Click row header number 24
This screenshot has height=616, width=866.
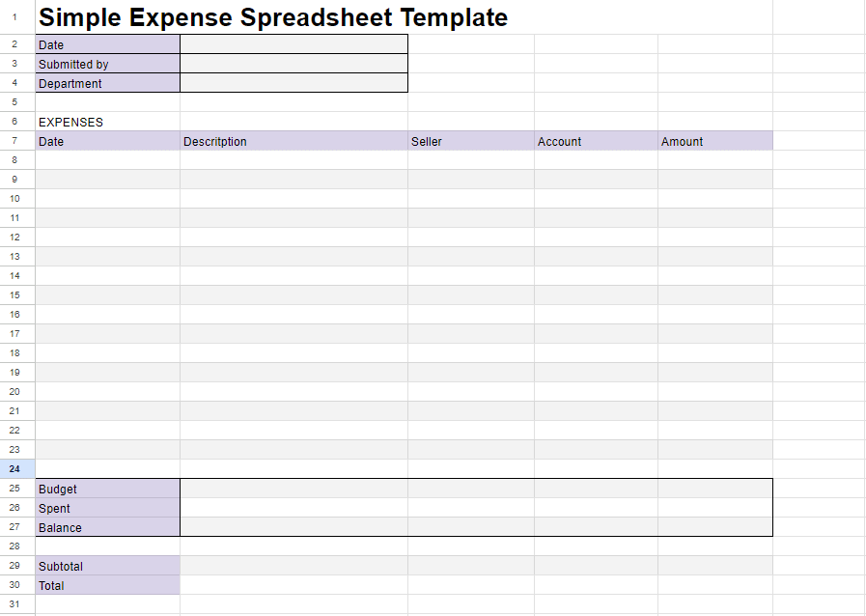(x=14, y=469)
